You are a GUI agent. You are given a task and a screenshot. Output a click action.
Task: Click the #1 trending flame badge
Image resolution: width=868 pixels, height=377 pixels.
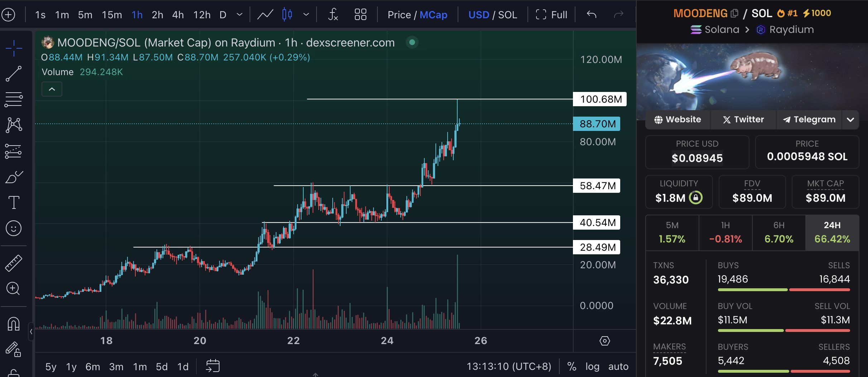pos(787,13)
